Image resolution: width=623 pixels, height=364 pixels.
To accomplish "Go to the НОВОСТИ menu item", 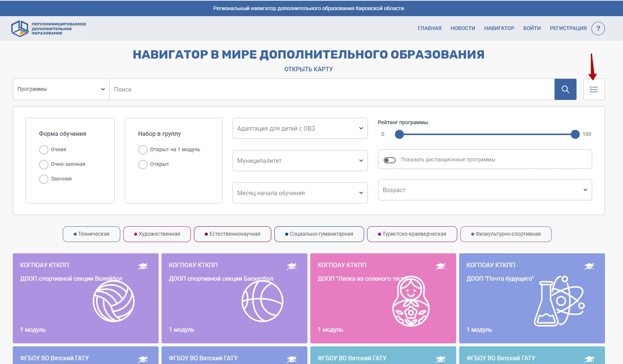I will click(x=463, y=28).
